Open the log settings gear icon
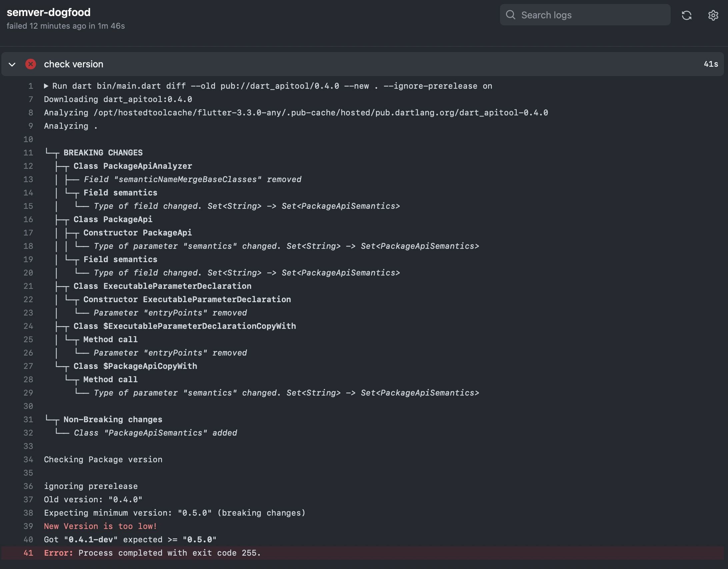 pos(713,15)
